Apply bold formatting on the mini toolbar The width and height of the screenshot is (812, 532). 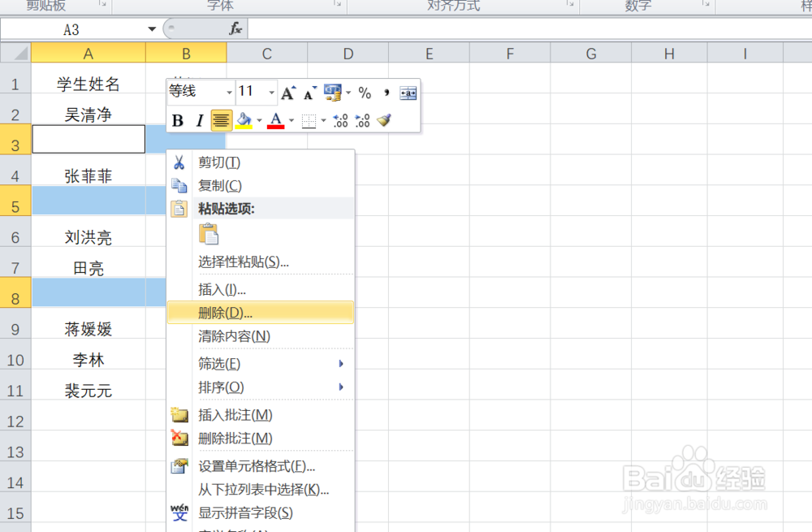click(178, 120)
